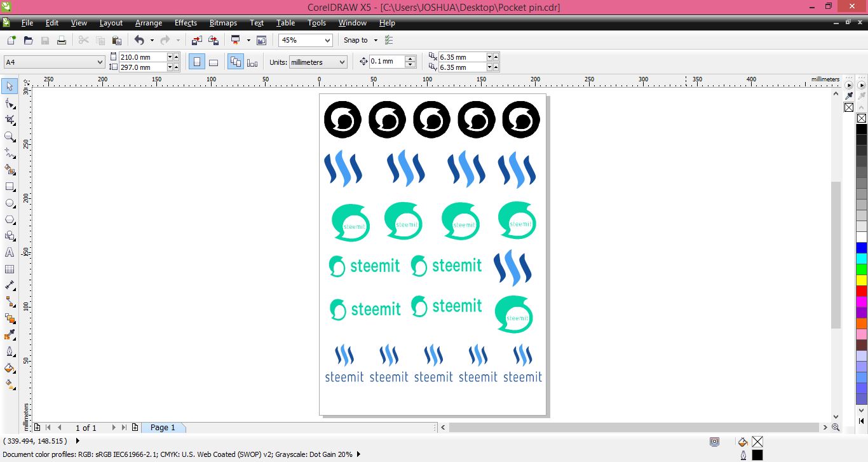Image resolution: width=868 pixels, height=462 pixels.
Task: Set landscape page orientation
Action: (214, 62)
